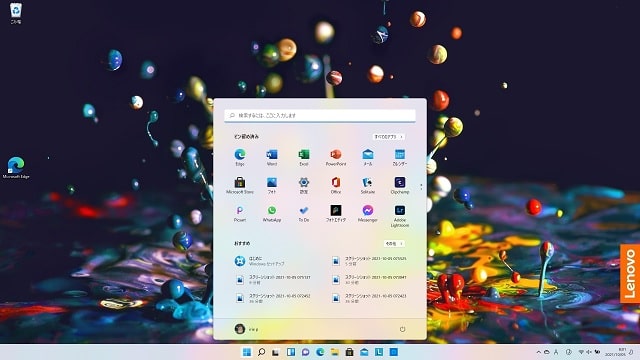Open the L app on the taskbar
The height and width of the screenshot is (360, 640).
(379, 352)
